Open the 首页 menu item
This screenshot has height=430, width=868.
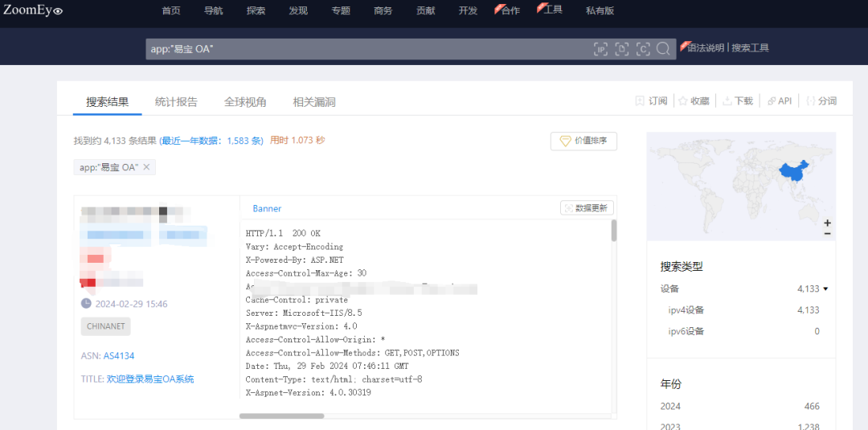click(171, 10)
